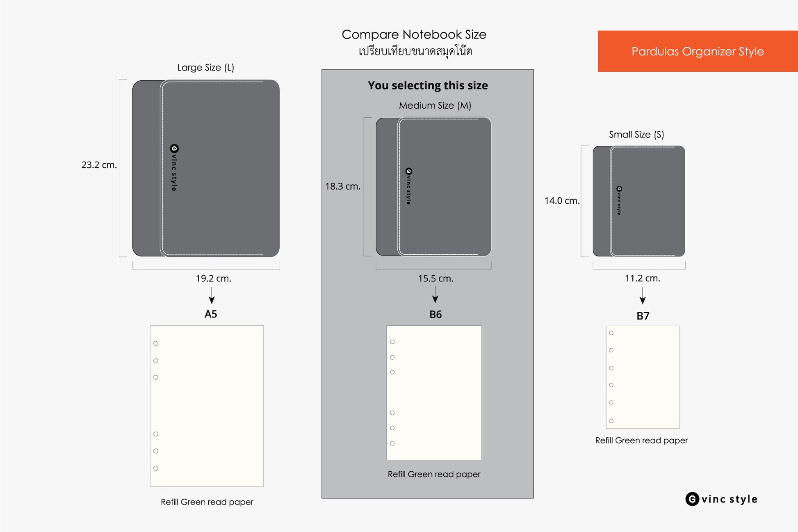
Task: Click the vinc style logo at bottom right
Action: [x=721, y=499]
